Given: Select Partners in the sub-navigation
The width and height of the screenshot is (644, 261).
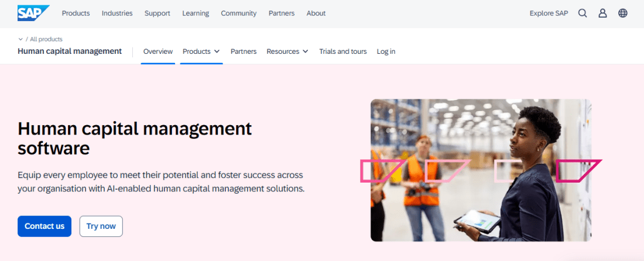Looking at the screenshot, I should [x=244, y=51].
